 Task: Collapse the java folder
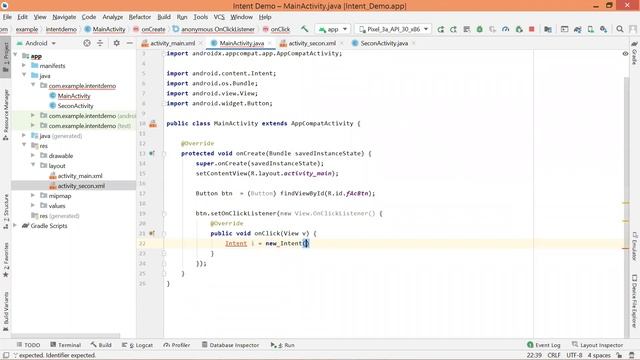pyautogui.click(x=24, y=76)
